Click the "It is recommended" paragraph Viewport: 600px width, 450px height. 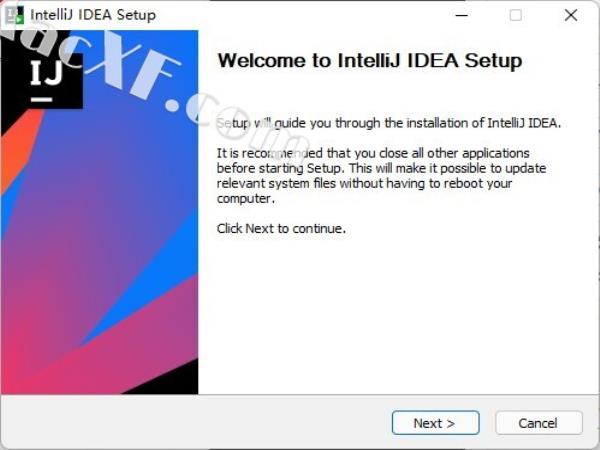coord(381,176)
